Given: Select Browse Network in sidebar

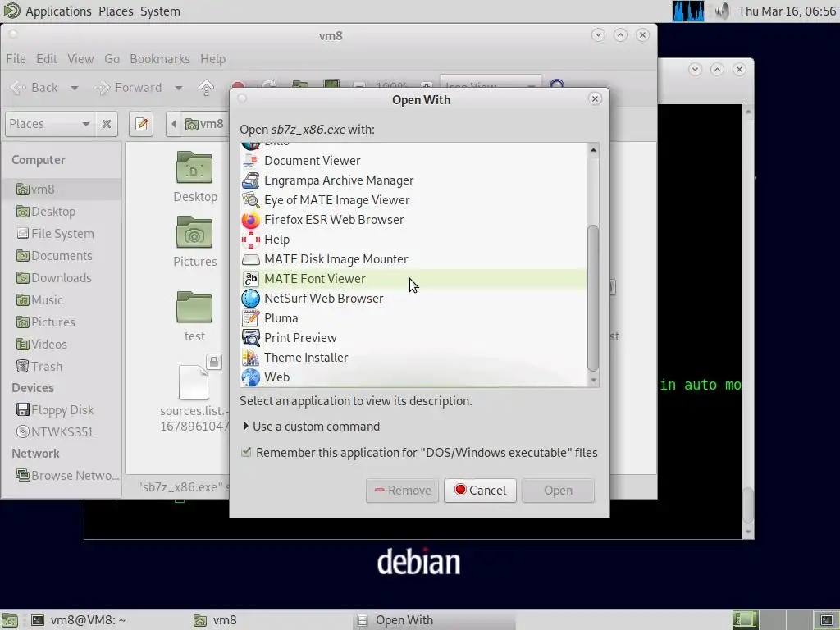Looking at the screenshot, I should click(x=67, y=476).
